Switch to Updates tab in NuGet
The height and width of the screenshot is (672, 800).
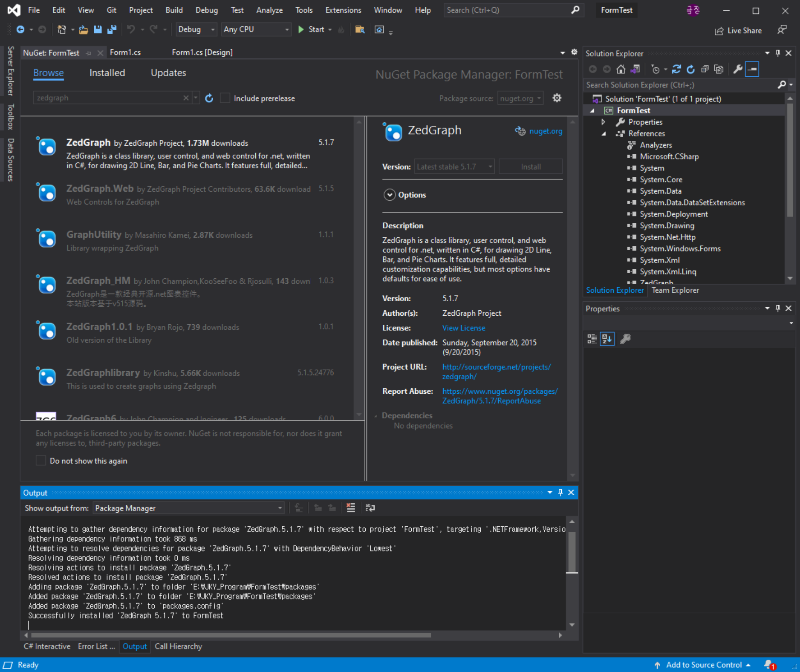click(x=168, y=73)
